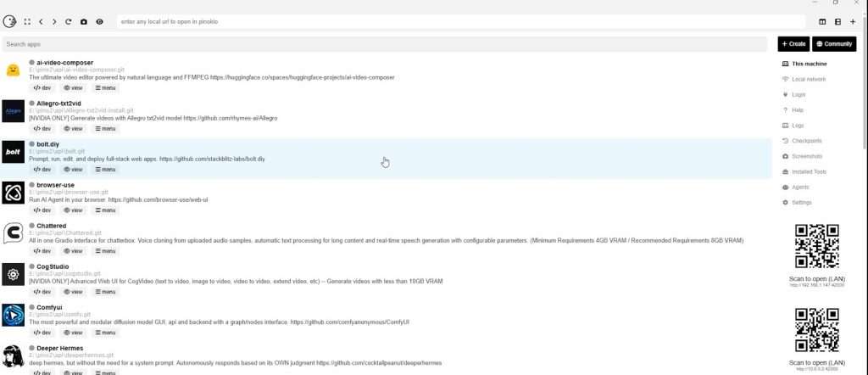Click the browser-use app title
The height and width of the screenshot is (375, 868).
tap(55, 185)
